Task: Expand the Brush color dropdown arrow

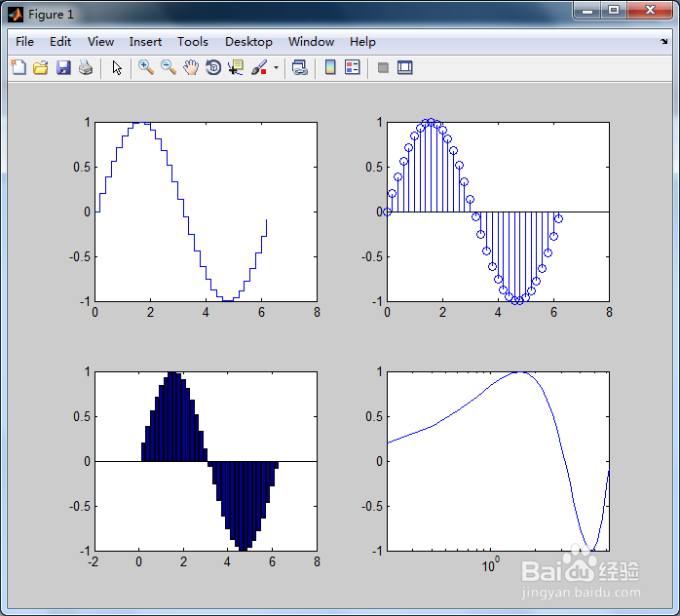Action: [277, 67]
